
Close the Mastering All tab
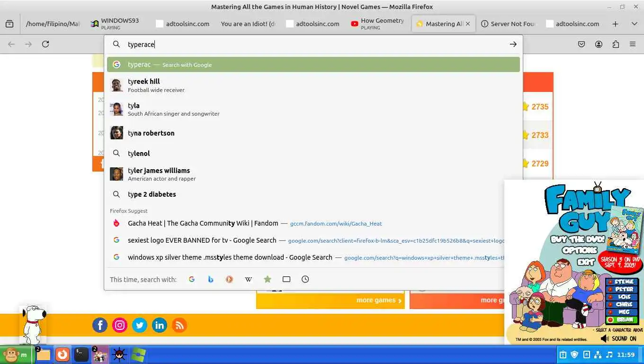pos(468,24)
